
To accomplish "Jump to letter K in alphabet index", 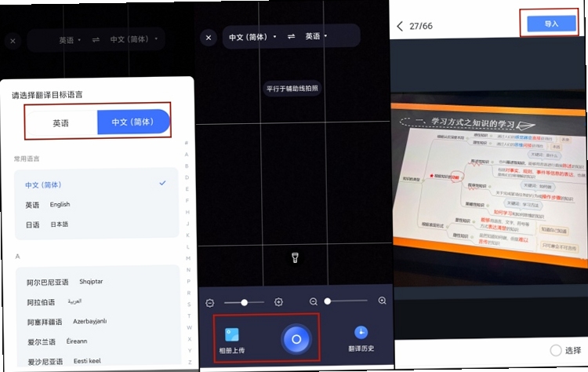I will tap(188, 235).
